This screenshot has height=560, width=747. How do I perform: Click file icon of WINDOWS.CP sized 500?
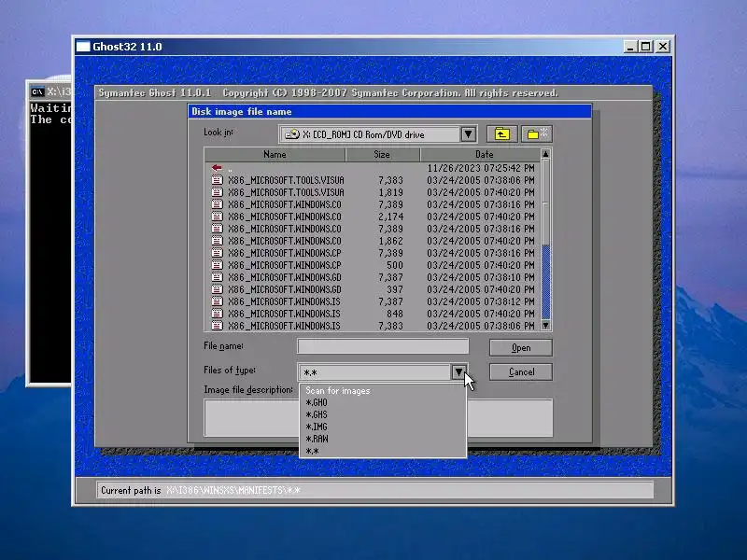click(217, 265)
